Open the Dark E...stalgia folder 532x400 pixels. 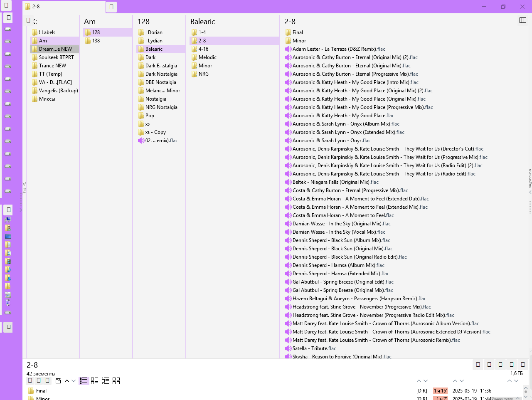point(161,66)
